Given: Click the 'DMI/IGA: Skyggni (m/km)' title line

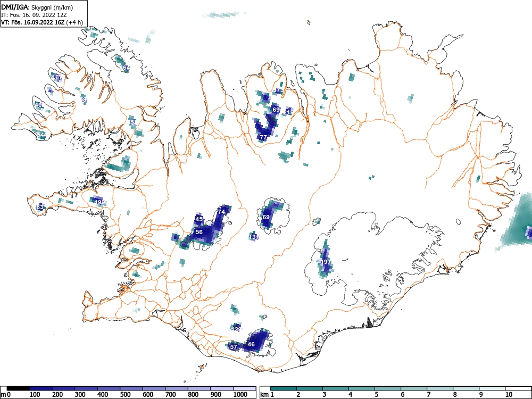Looking at the screenshot, I should coord(37,7).
